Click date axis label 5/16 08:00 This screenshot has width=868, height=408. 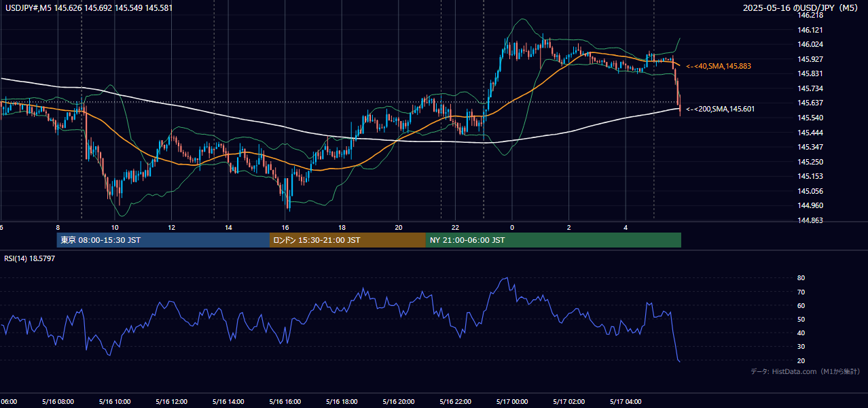point(58,401)
